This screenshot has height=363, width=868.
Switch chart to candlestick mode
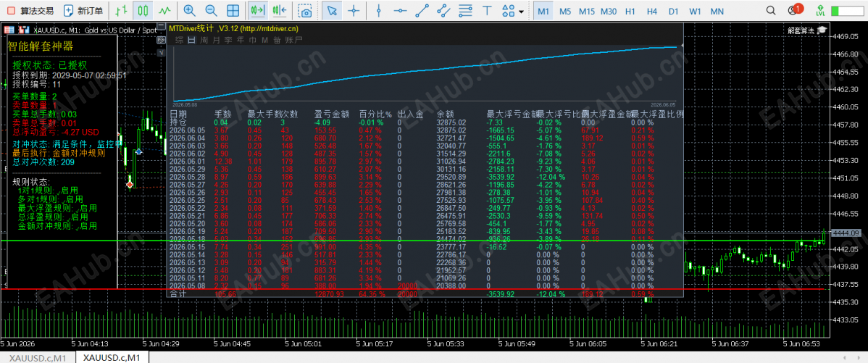(143, 11)
